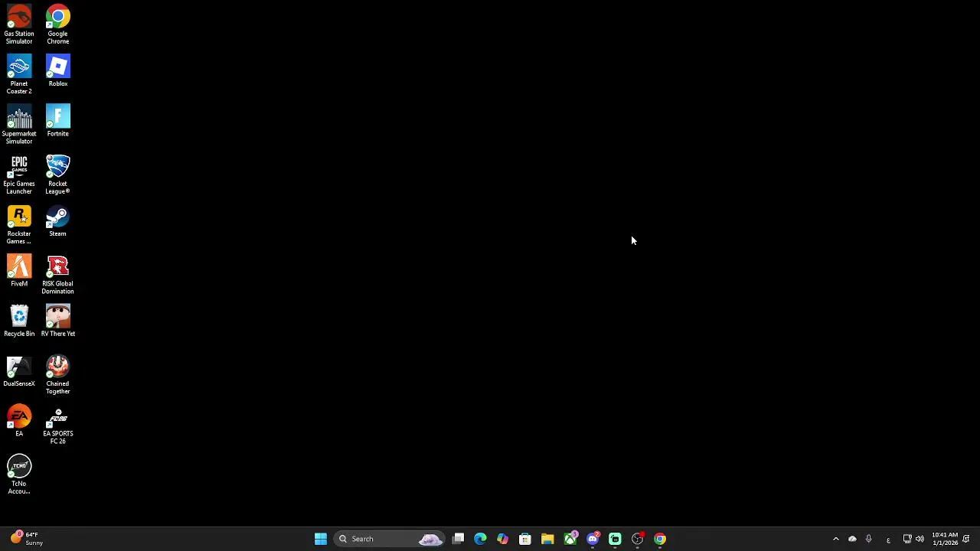Open the green app beside Discord in the taskbar
This screenshot has width=980, height=551.
point(615,539)
